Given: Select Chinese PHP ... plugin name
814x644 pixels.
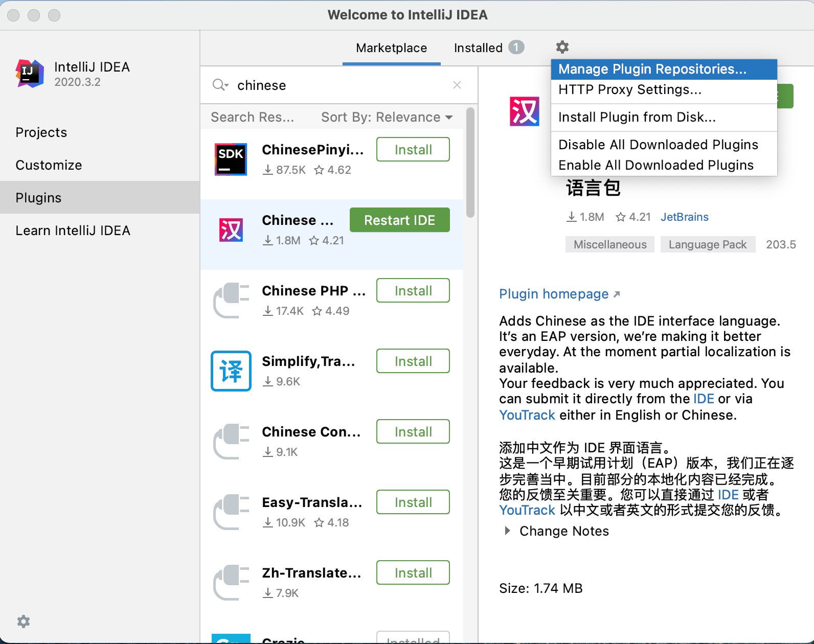Looking at the screenshot, I should [x=314, y=291].
